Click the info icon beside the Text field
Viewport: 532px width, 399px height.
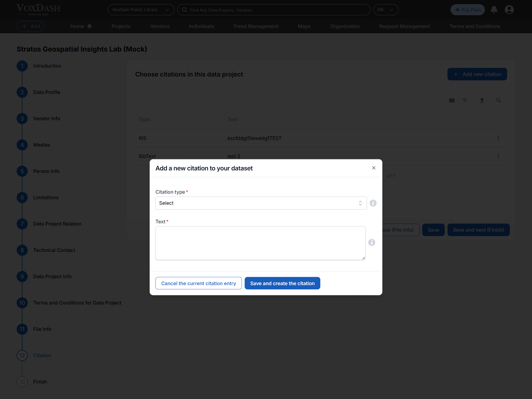click(x=372, y=242)
